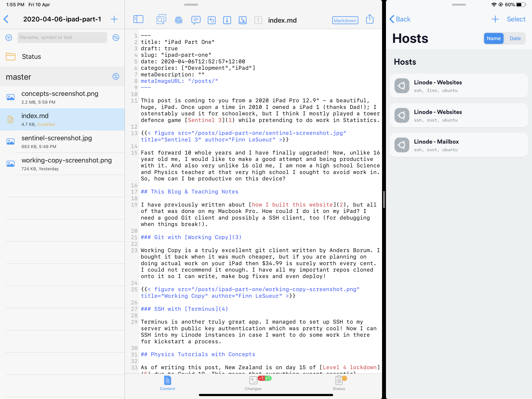Tap Select in Hosts header

(516, 19)
